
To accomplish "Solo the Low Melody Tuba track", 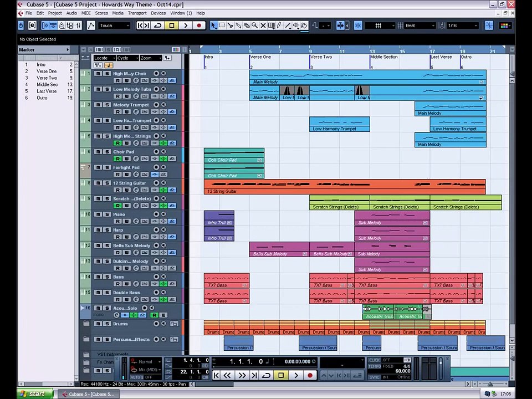I will [x=106, y=89].
